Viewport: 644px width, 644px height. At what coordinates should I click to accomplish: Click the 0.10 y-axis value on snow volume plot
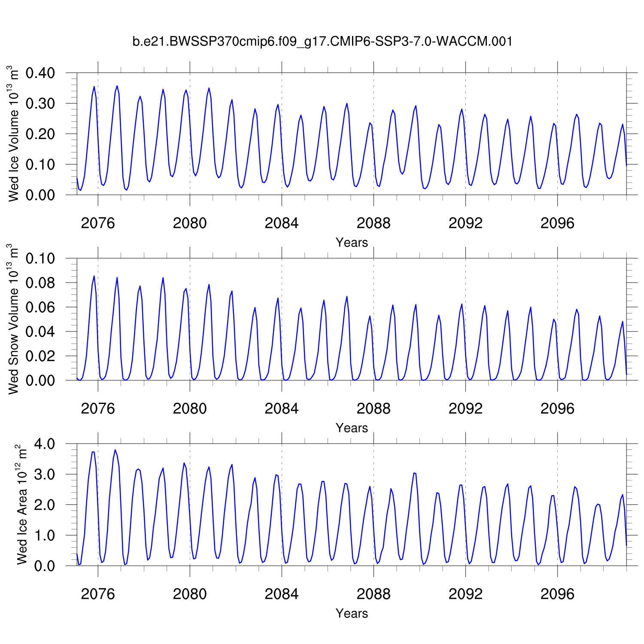click(40, 258)
